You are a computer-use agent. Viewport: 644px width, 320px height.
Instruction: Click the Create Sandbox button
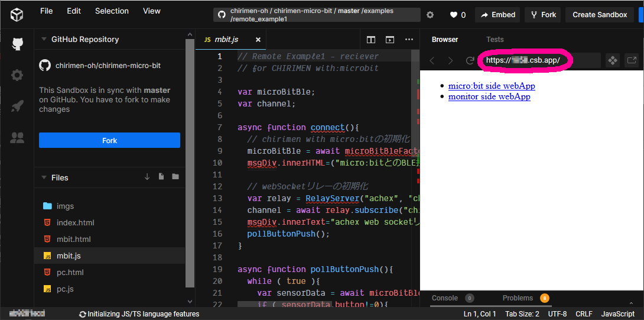coord(599,15)
